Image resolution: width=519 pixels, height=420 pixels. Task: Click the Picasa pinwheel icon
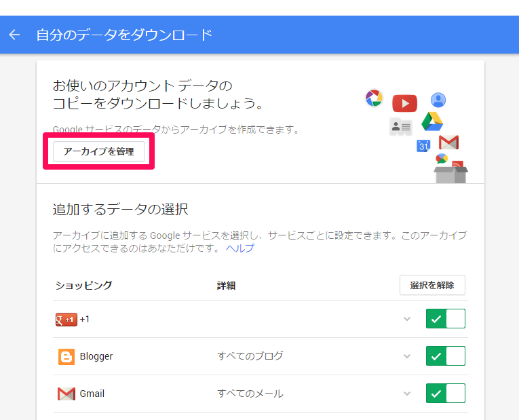(x=374, y=98)
